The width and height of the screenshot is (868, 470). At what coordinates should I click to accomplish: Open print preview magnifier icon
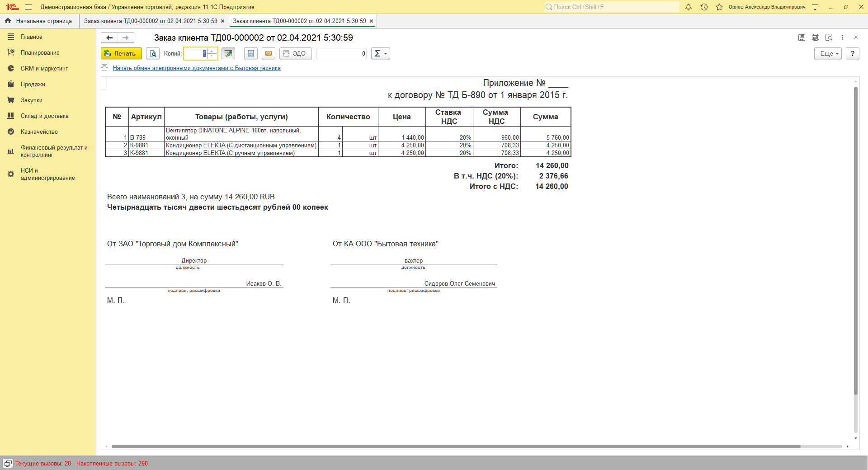pos(153,53)
